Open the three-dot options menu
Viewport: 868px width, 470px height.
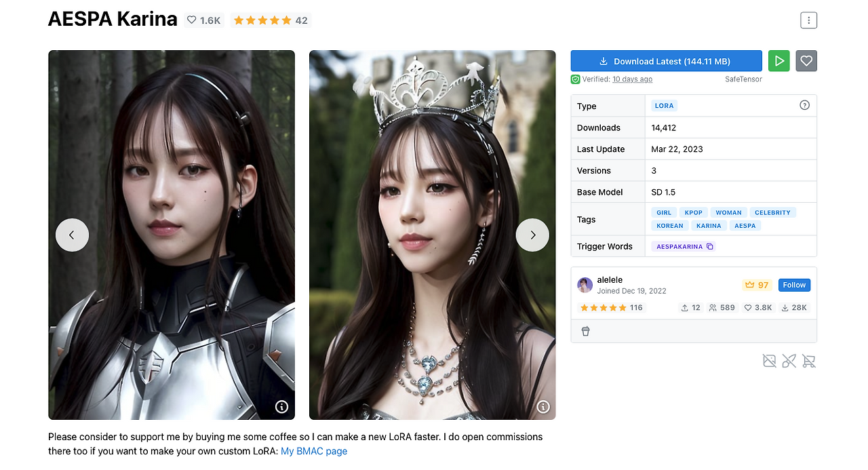pyautogui.click(x=808, y=20)
